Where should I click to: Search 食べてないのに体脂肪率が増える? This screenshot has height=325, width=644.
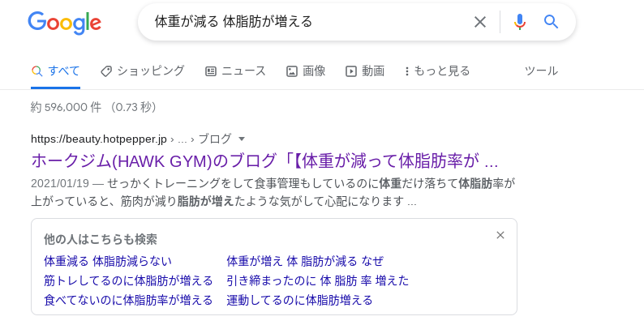point(128,300)
